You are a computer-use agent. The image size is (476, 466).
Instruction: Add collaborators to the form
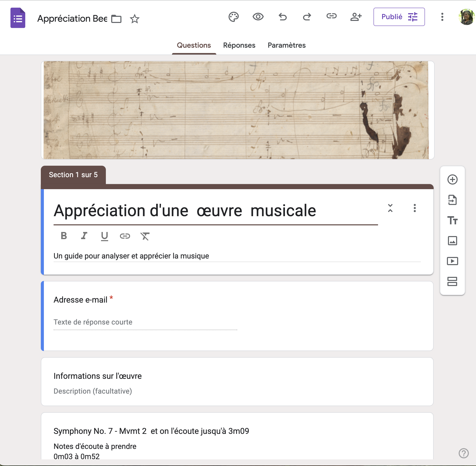[x=356, y=17]
